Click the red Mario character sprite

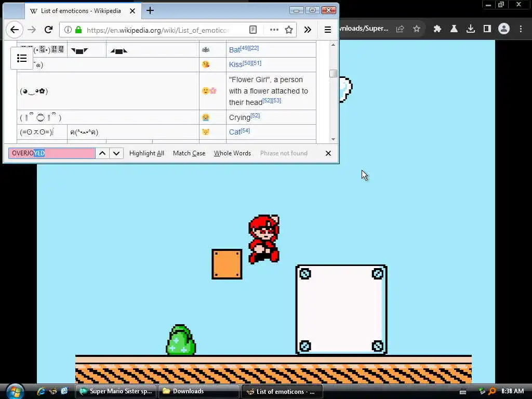(264, 239)
